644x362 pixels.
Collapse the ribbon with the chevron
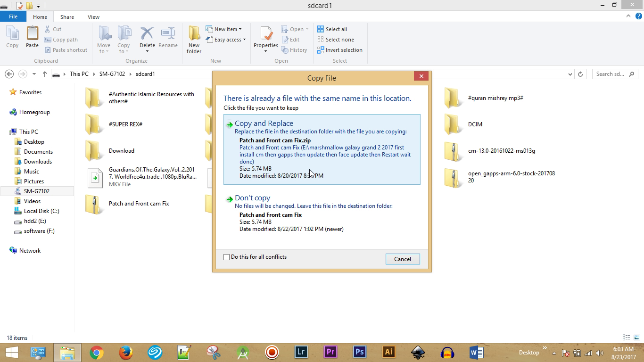click(x=628, y=16)
